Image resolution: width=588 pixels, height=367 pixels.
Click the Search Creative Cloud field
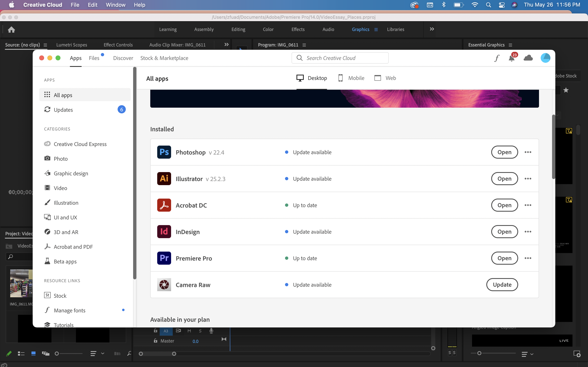tap(340, 58)
